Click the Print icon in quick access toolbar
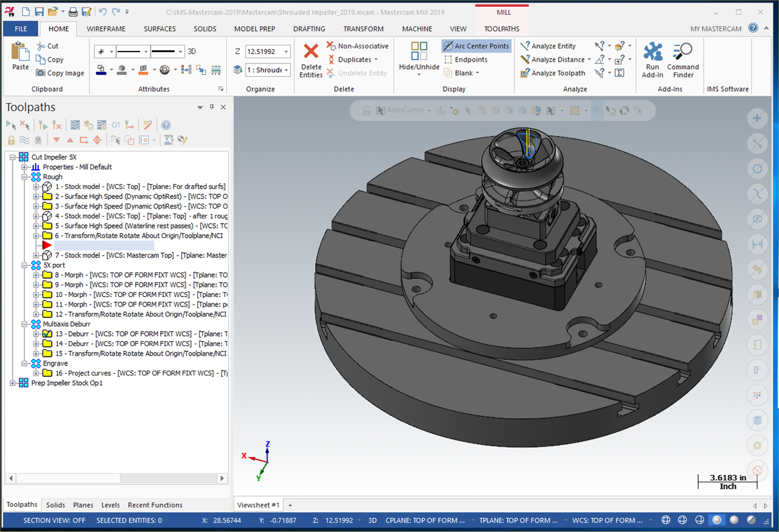Image resolution: width=779 pixels, height=532 pixels. [x=73, y=12]
